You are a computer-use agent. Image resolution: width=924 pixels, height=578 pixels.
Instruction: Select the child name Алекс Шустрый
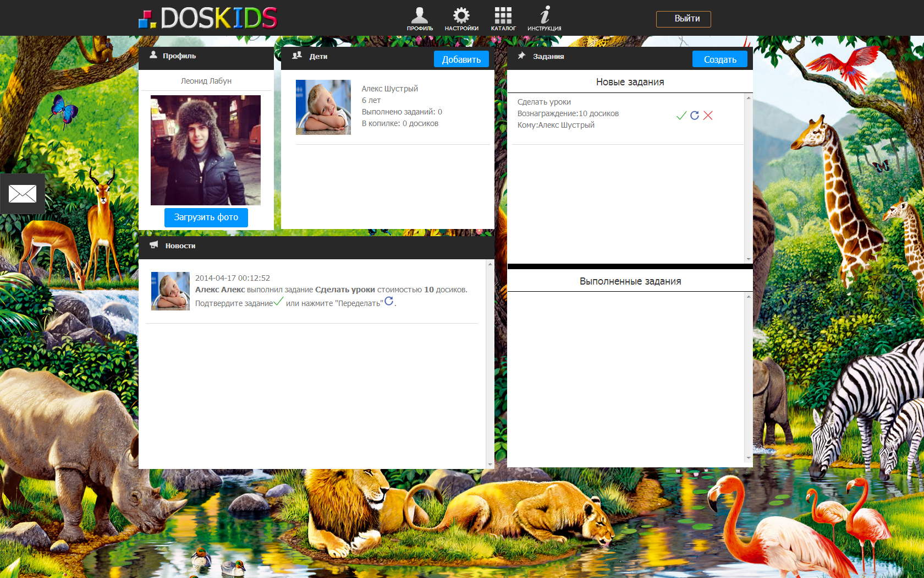[x=390, y=89]
